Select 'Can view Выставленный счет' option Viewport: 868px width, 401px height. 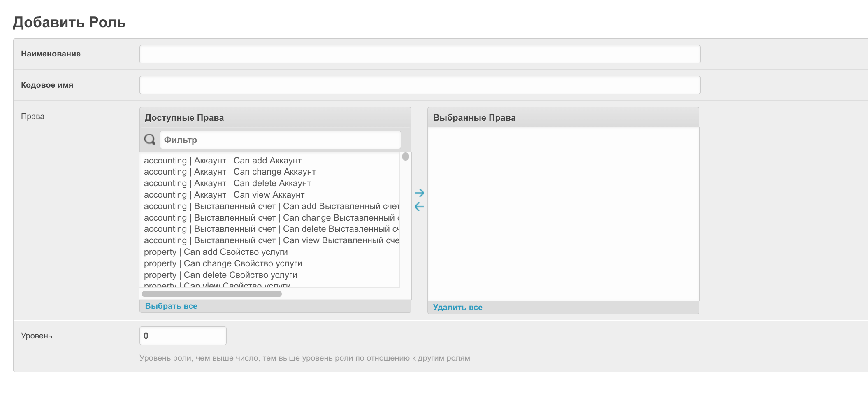pyautogui.click(x=269, y=240)
